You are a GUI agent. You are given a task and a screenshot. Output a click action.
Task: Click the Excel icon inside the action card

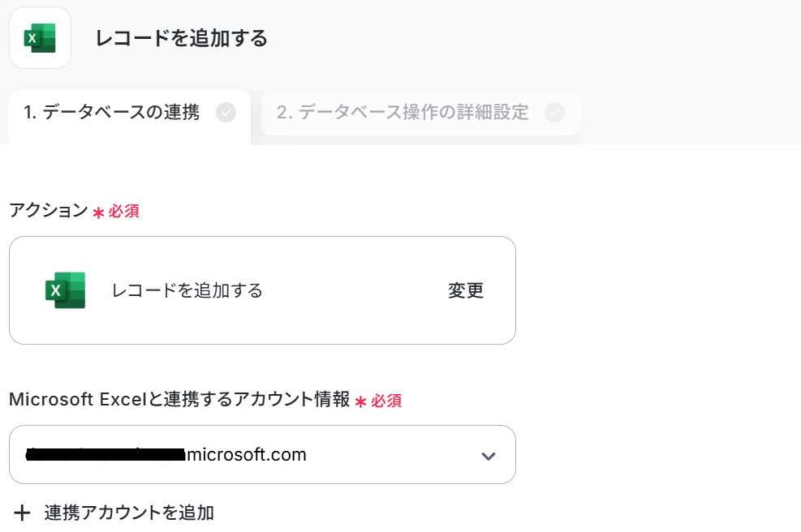click(66, 290)
